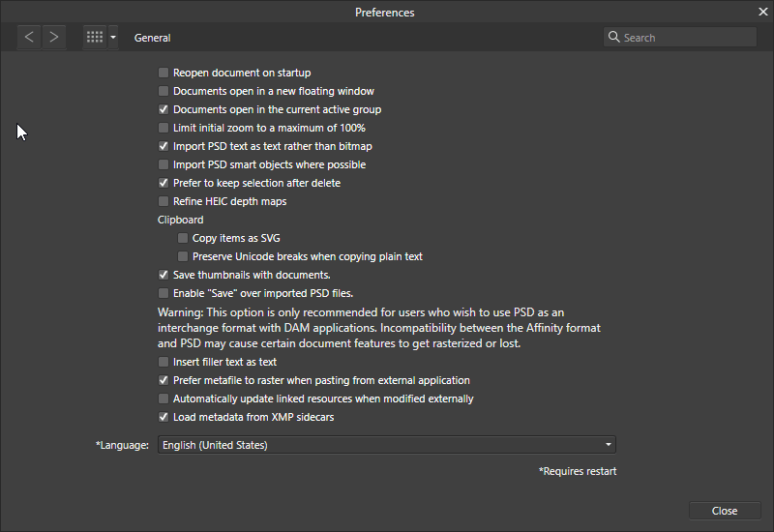Toggle Save thumbnails with documents

click(164, 275)
